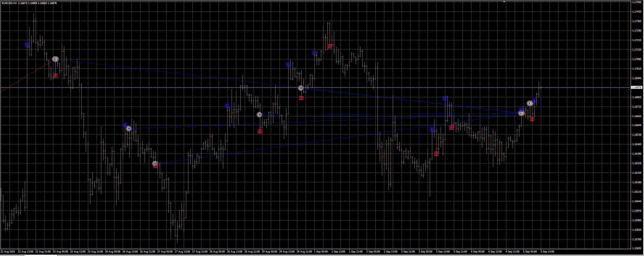Select the red marker near 1.16320 on 27 Aug
Viewport: 644px width, 256px height.
tap(155, 166)
